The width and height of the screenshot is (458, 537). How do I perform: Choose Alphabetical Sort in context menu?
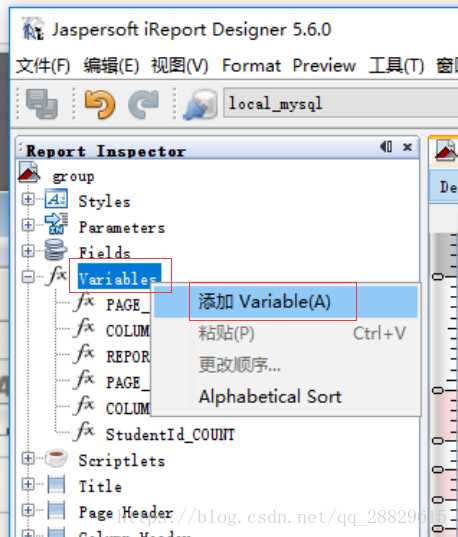tap(286, 397)
